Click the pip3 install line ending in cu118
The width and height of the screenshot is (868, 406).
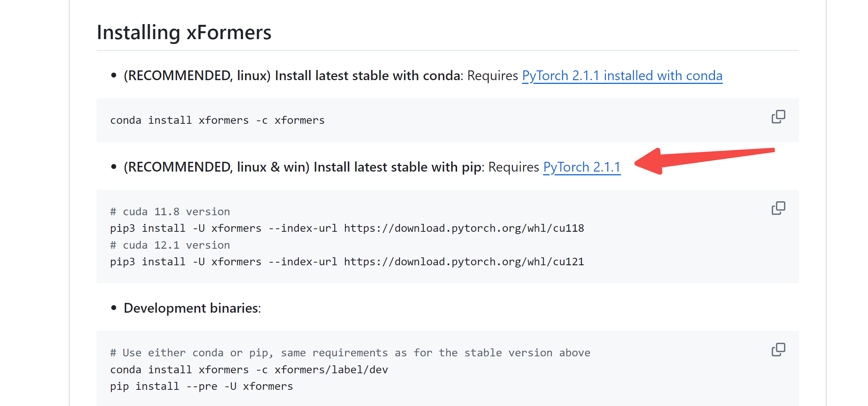point(347,228)
